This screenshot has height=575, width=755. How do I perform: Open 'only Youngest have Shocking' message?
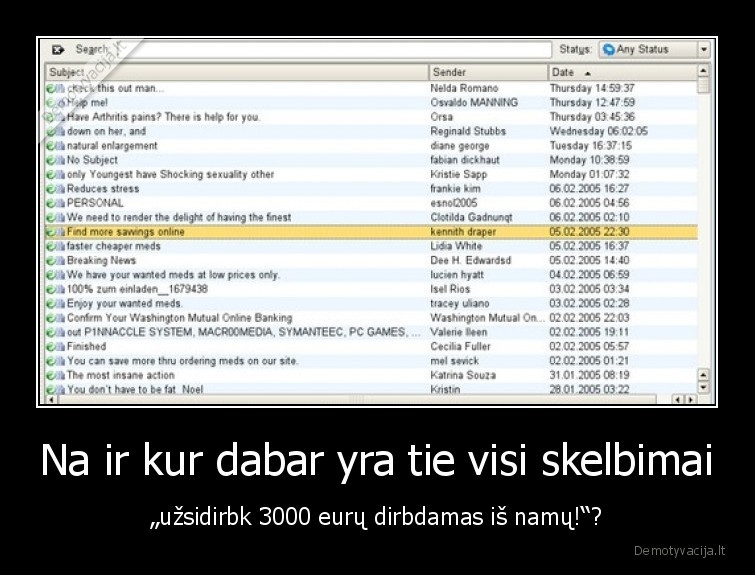tap(170, 174)
